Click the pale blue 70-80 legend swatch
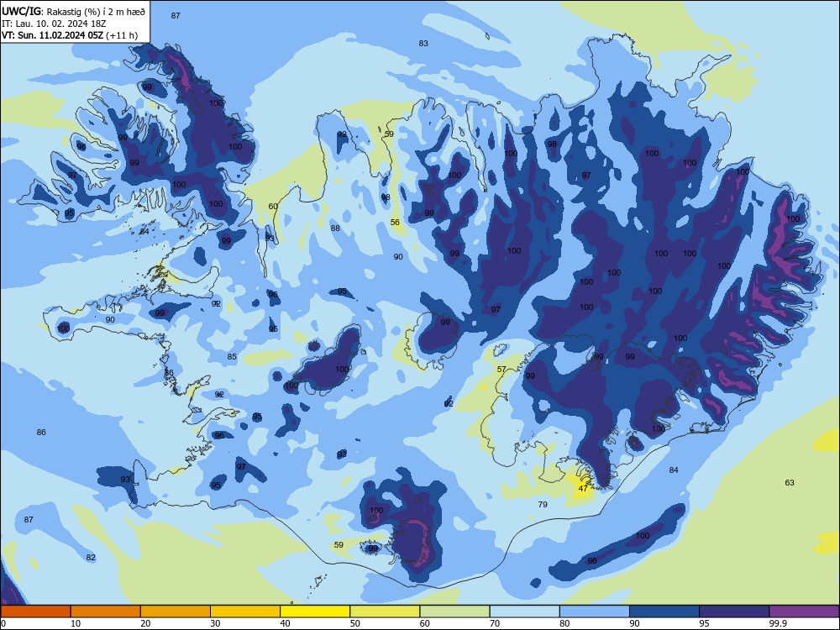The image size is (840, 630). [x=524, y=612]
